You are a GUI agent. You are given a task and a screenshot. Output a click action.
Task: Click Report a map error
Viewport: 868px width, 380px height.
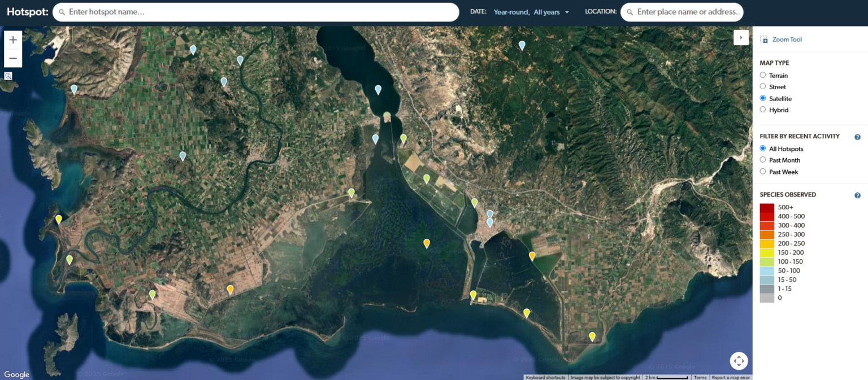(732, 377)
